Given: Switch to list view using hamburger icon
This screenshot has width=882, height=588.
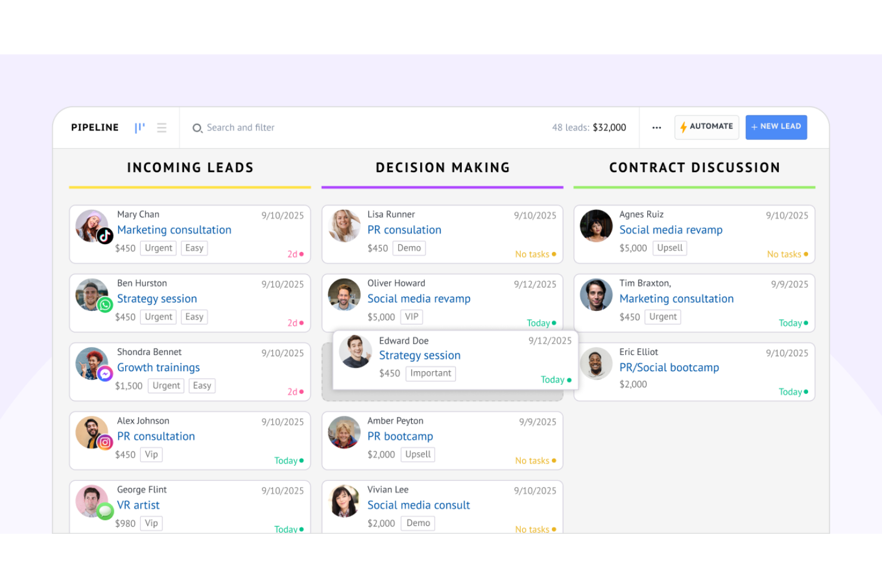Looking at the screenshot, I should click(x=162, y=127).
